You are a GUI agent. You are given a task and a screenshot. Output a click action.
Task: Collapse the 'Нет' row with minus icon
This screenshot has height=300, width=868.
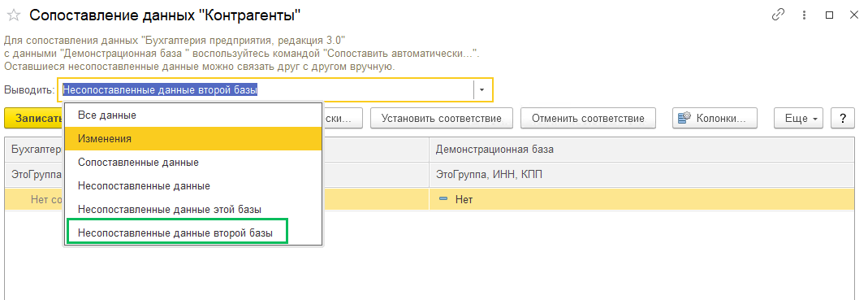(x=443, y=199)
